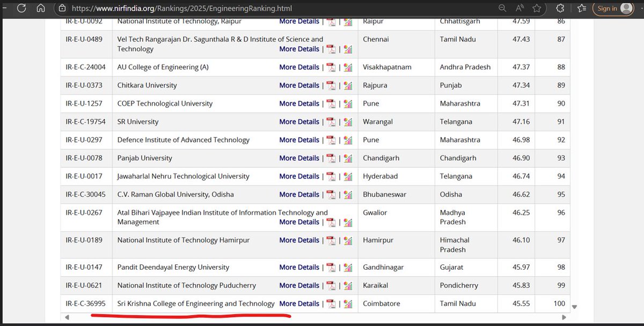Image resolution: width=644 pixels, height=326 pixels.
Task: Open More Details for Sri Krishna College
Action: (299, 303)
